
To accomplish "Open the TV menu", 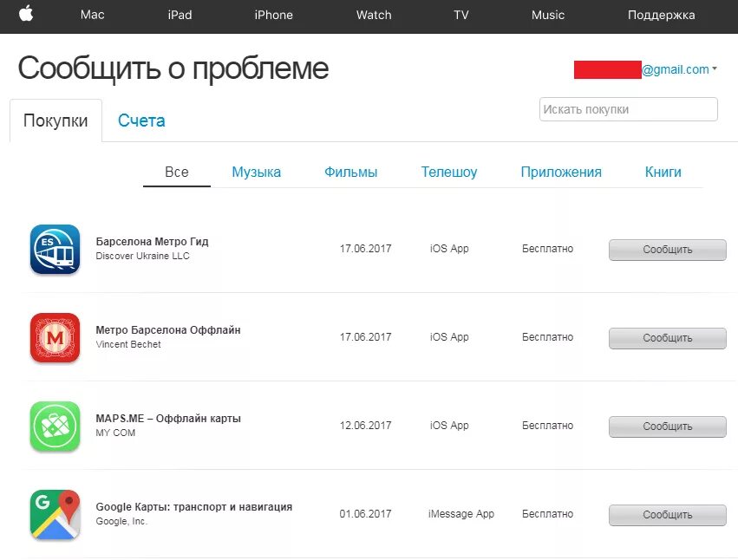I will [461, 15].
